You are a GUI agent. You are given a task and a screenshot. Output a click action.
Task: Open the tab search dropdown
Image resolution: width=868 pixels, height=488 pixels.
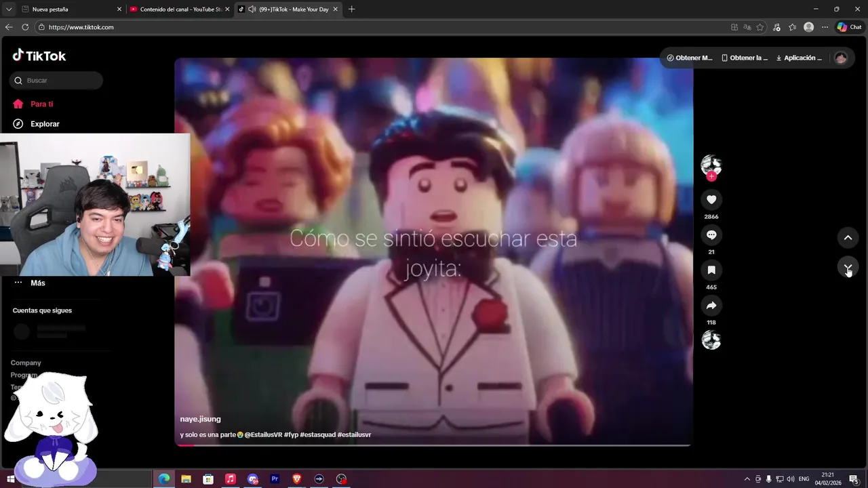(x=8, y=9)
